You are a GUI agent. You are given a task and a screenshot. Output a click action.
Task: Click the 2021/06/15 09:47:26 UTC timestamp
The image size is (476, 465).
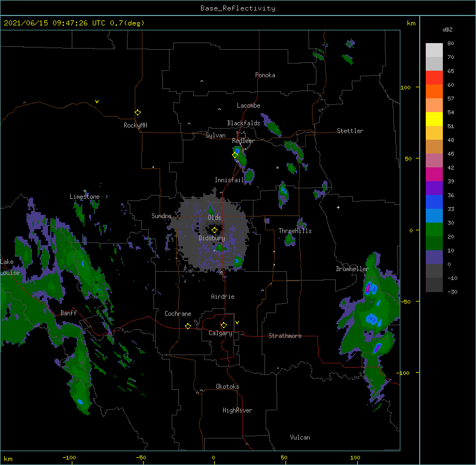[54, 23]
